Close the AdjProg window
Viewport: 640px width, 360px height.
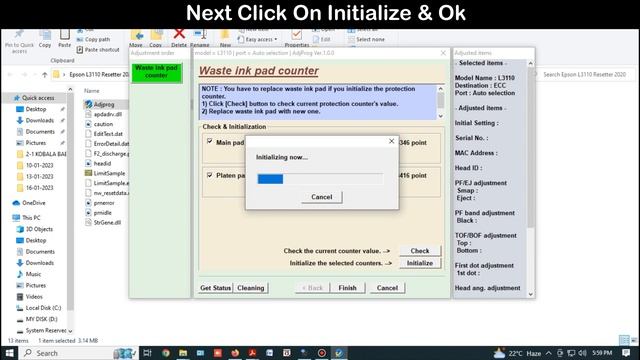(x=443, y=53)
